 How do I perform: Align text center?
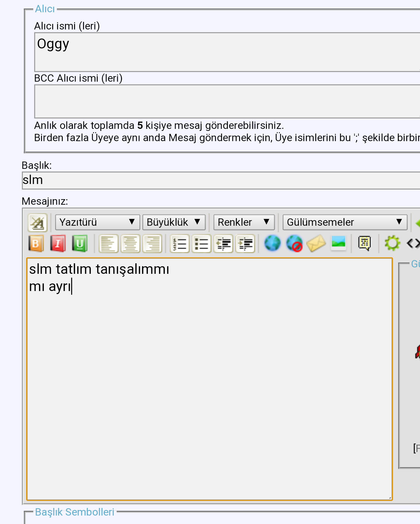click(130, 243)
